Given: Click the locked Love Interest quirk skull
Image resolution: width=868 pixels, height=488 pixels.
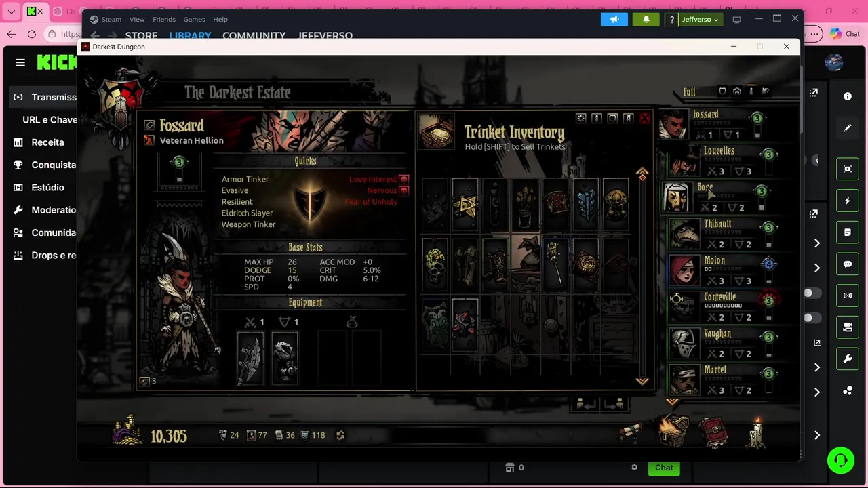Looking at the screenshot, I should pyautogui.click(x=403, y=179).
